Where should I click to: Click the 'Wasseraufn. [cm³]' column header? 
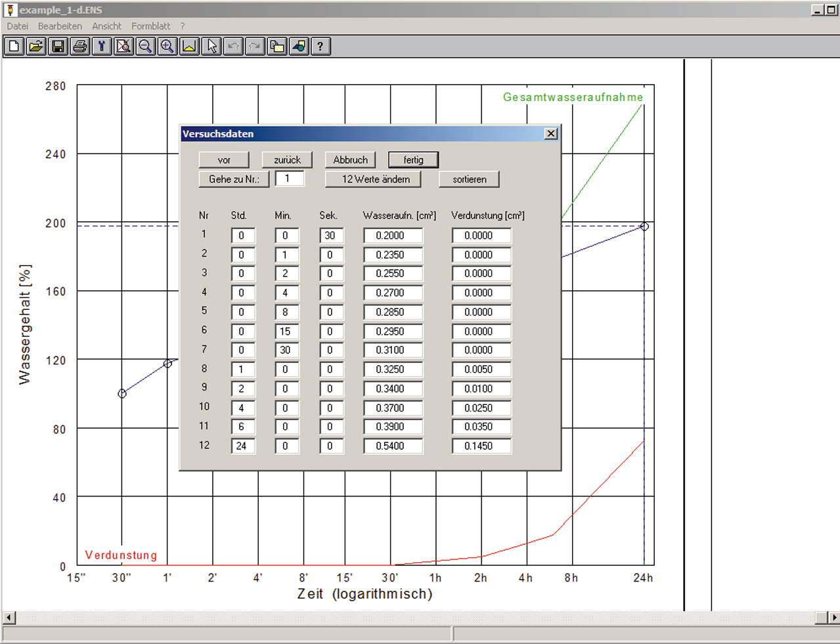(x=399, y=216)
